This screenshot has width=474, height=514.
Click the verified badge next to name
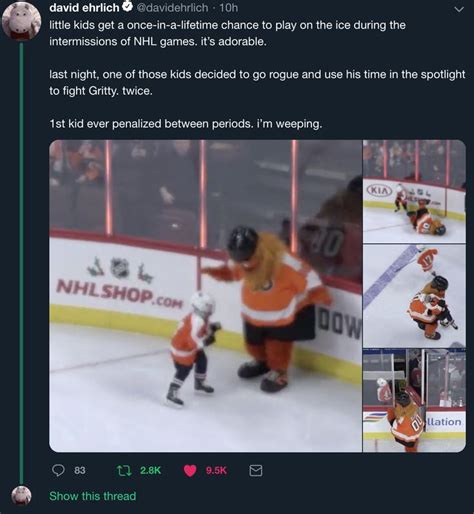(x=127, y=7)
